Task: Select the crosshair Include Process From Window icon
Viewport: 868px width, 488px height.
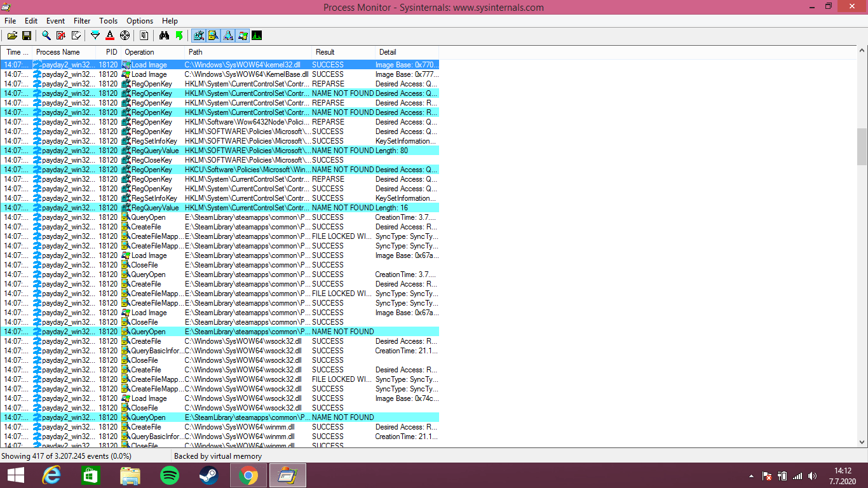Action: pos(125,36)
